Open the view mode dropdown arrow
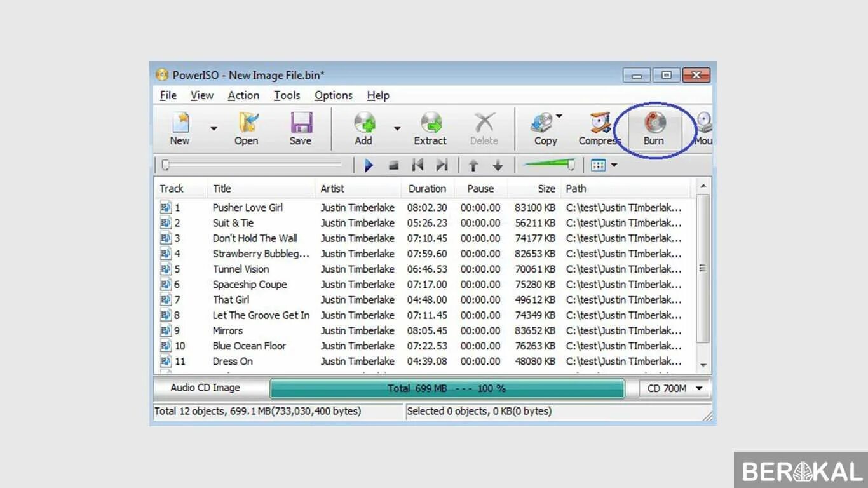 [614, 166]
